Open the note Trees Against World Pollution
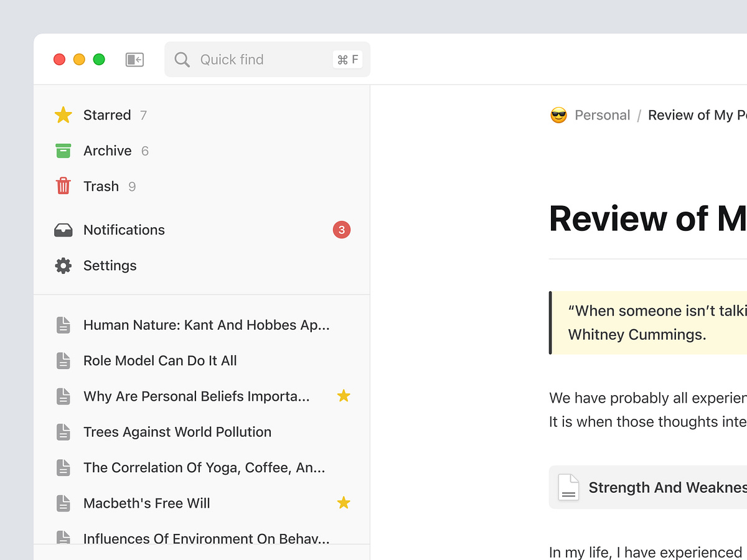This screenshot has height=560, width=747. [177, 432]
